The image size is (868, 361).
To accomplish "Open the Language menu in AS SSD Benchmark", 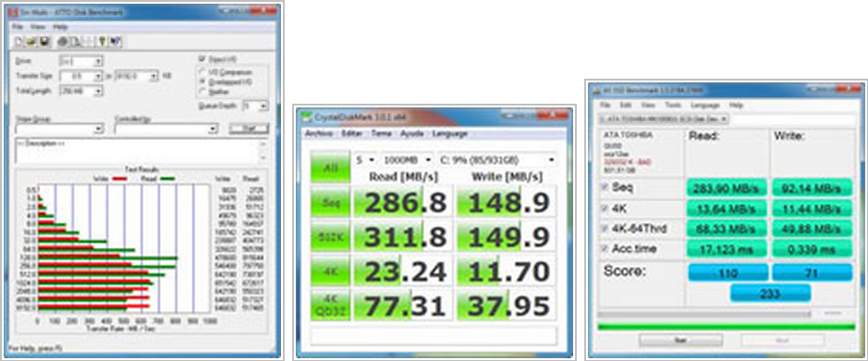I will coord(704,105).
